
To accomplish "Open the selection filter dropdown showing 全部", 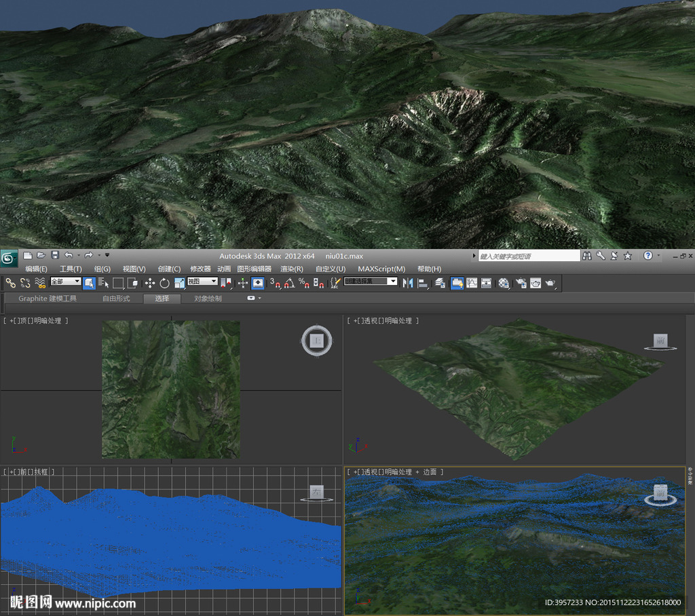I will [66, 282].
